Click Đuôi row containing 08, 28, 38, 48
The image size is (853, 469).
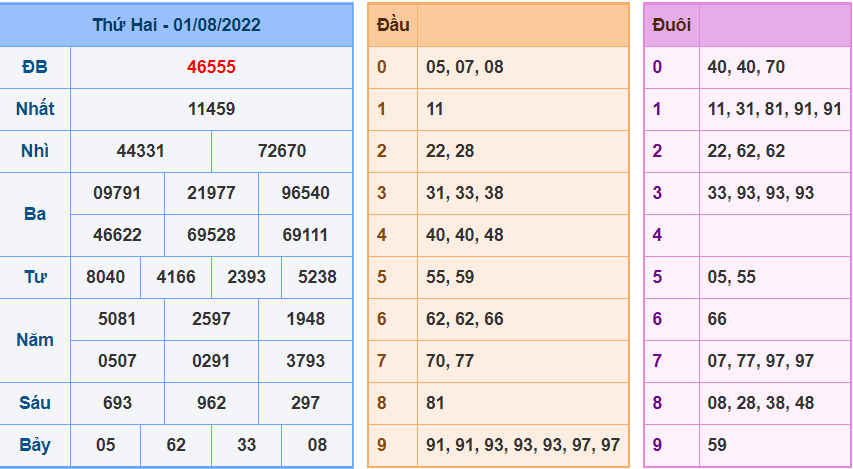point(749,403)
